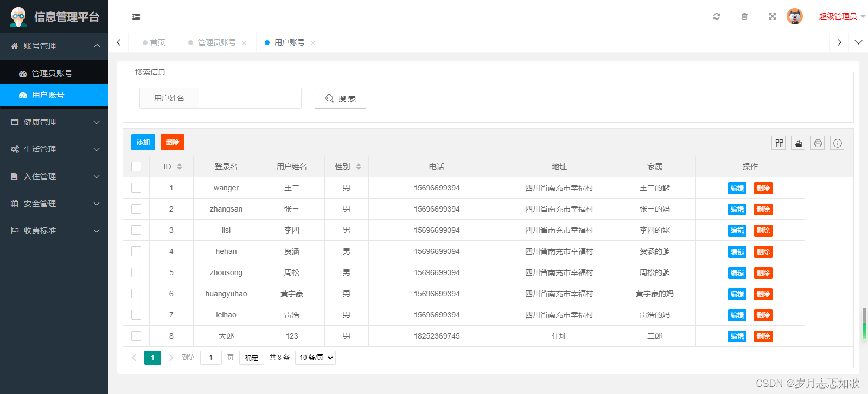This screenshot has width=868, height=394.
Task: Click the green vertical scrollbar thumb
Action: click(864, 323)
